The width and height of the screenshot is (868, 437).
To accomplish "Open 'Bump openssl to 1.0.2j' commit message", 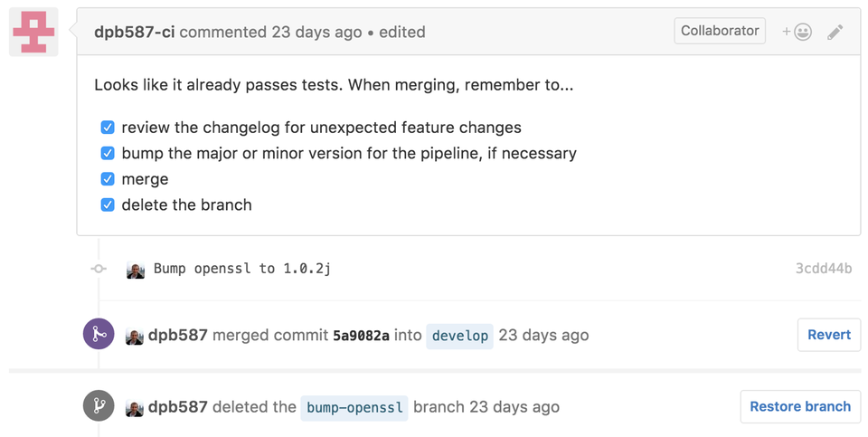I will pos(242,269).
